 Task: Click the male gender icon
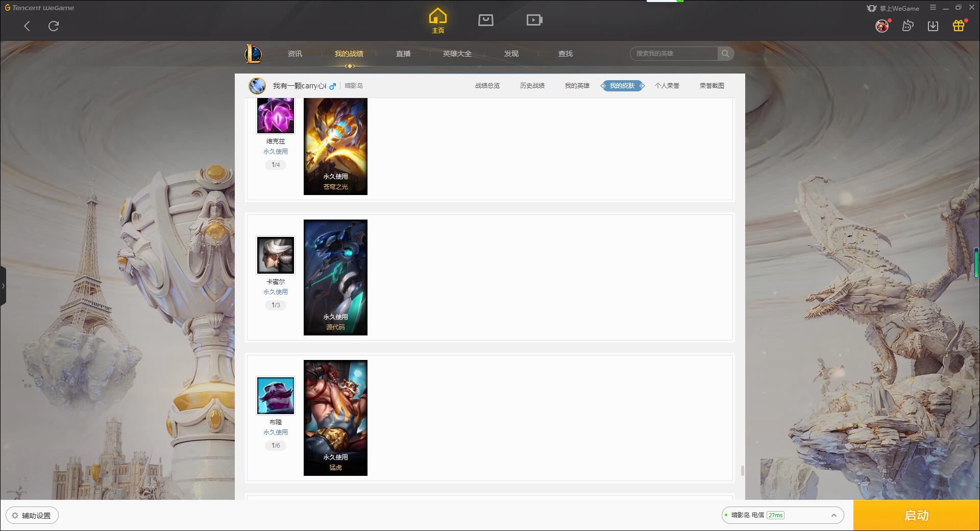point(333,86)
